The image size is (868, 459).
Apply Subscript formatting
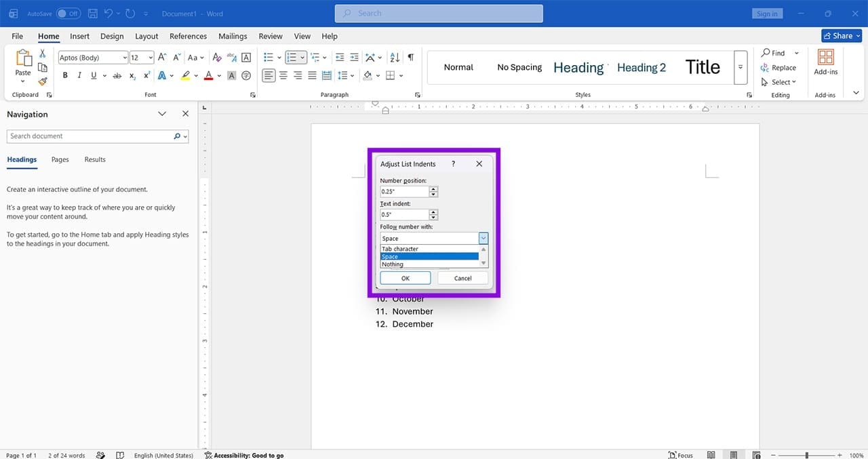[x=132, y=75]
